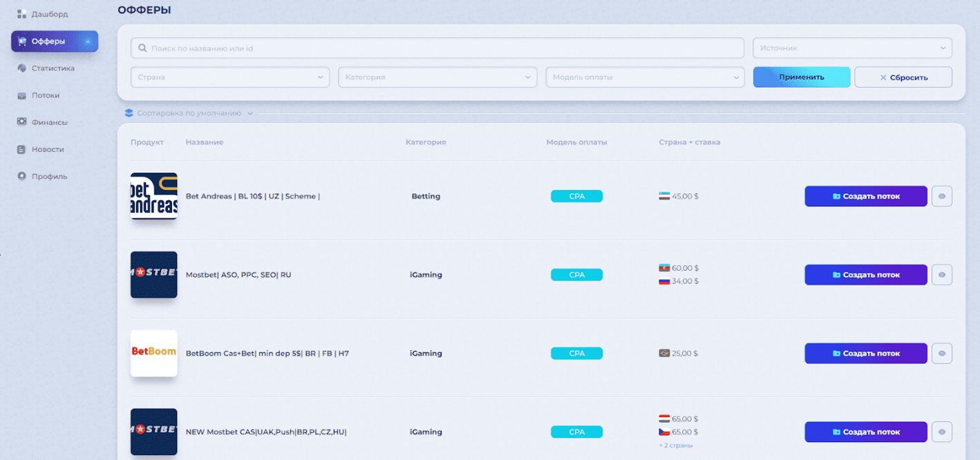980x460 pixels.
Task: Click the Uzbekistan flag next to 45,00 $
Action: tap(664, 196)
